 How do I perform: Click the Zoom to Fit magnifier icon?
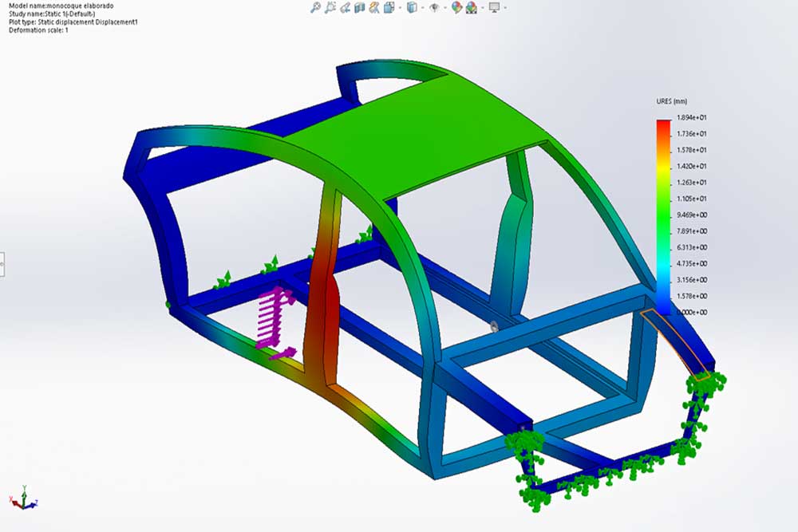point(316,8)
